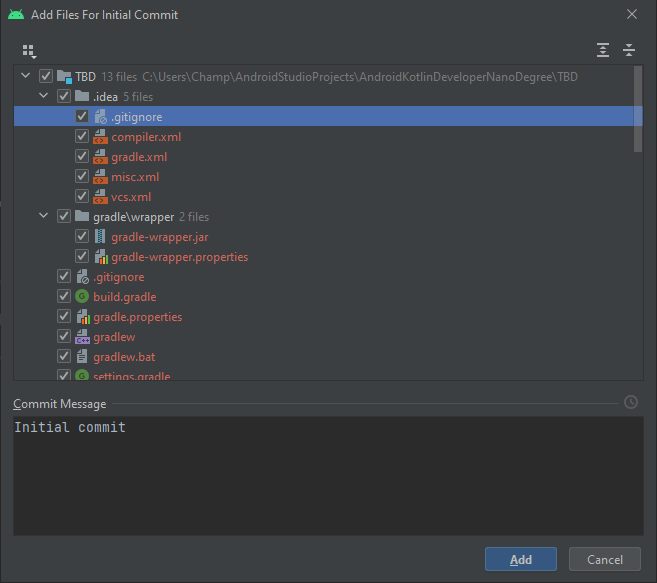The width and height of the screenshot is (657, 583).
Task: Uncheck the misc.xml checkbox
Action: (82, 176)
